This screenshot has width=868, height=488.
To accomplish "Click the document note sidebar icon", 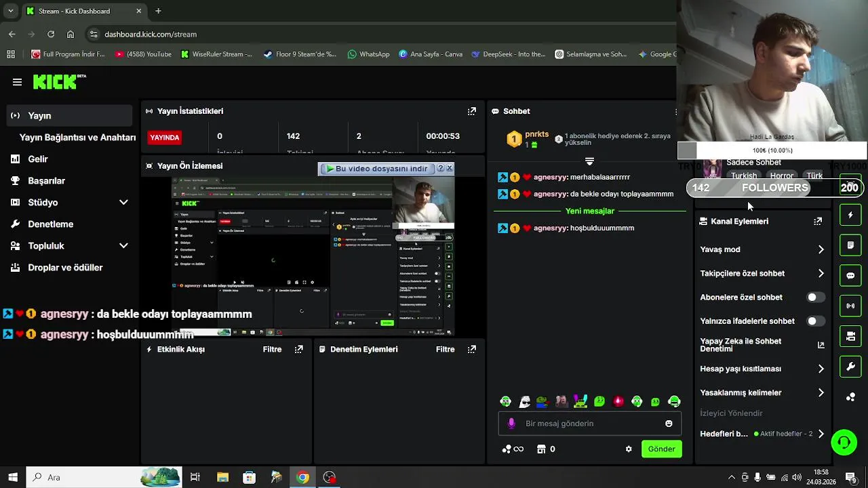I will pos(850,245).
